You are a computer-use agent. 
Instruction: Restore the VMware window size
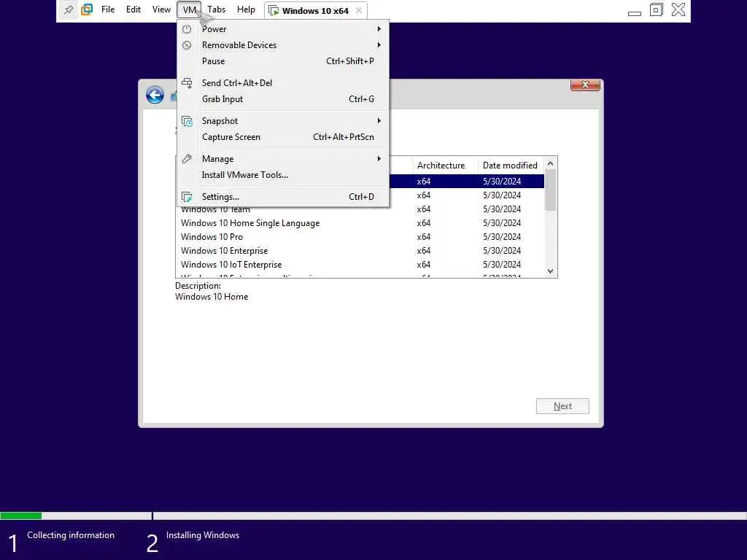[x=656, y=9]
